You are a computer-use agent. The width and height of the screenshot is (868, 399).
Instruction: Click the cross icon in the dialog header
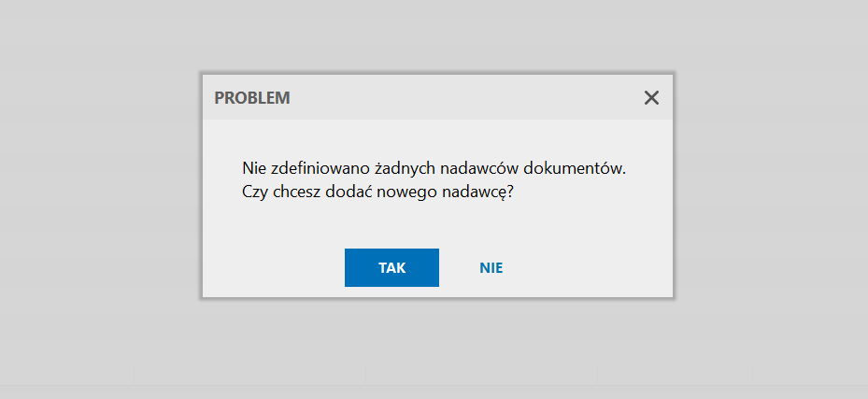coord(651,98)
